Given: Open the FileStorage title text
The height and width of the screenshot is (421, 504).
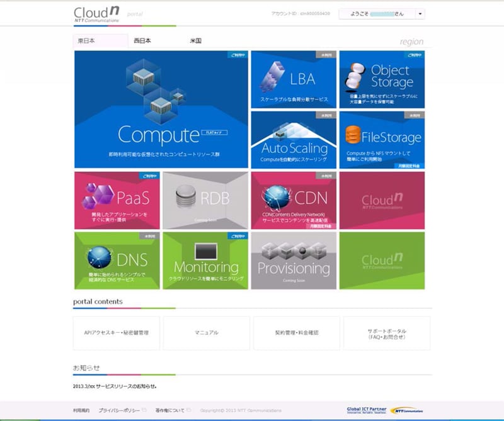Looking at the screenshot, I should tap(391, 137).
